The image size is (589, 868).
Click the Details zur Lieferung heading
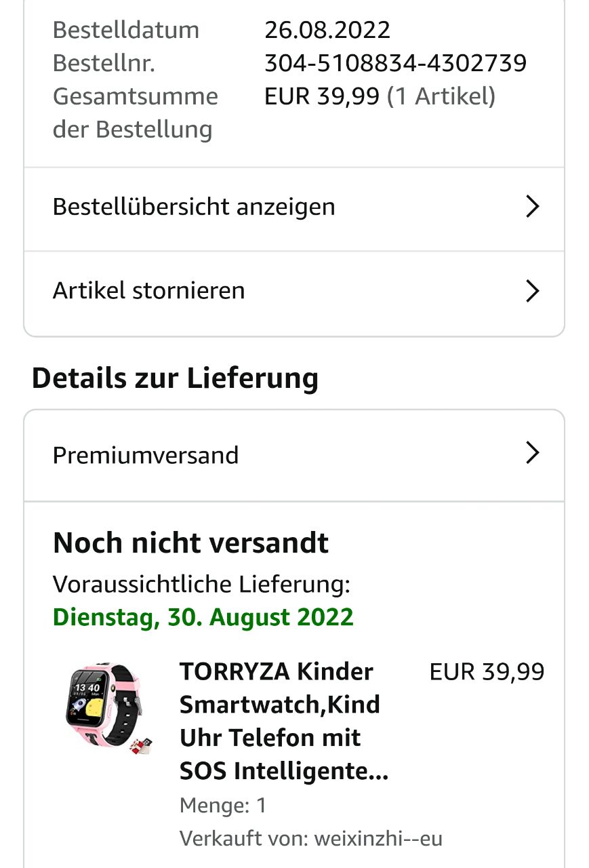point(175,378)
